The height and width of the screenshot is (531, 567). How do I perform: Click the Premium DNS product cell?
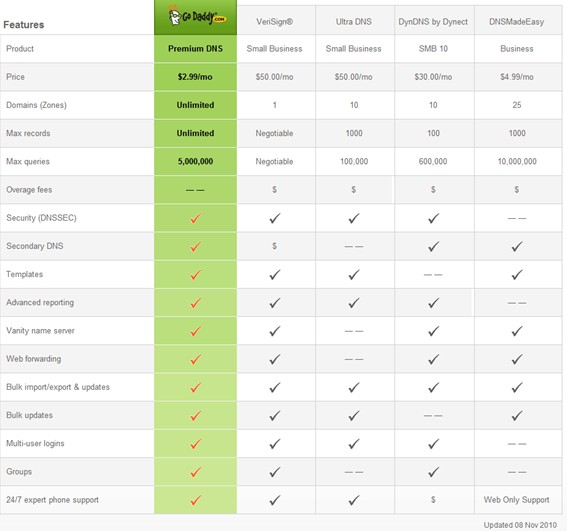[x=195, y=48]
